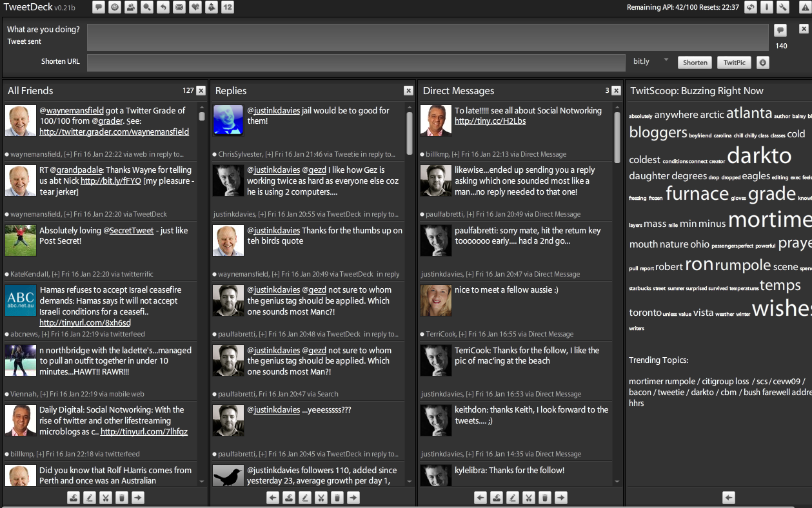Viewport: 812px width, 508px height.
Task: Move All Friends column right with arrow icon
Action: pos(138,498)
